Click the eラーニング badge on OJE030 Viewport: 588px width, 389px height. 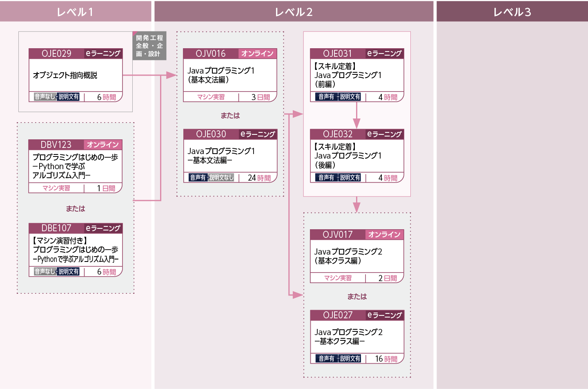(x=258, y=134)
